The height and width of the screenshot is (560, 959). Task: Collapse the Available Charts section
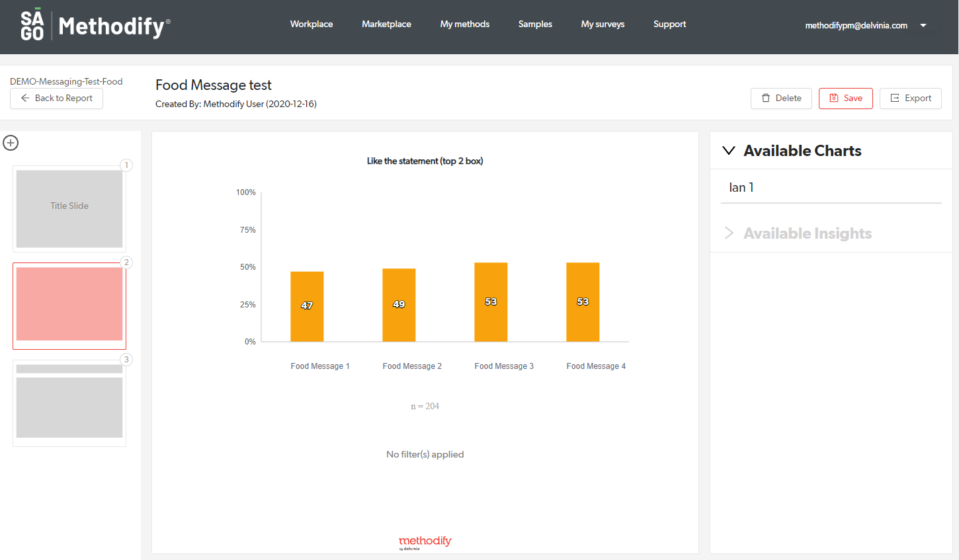(x=729, y=151)
